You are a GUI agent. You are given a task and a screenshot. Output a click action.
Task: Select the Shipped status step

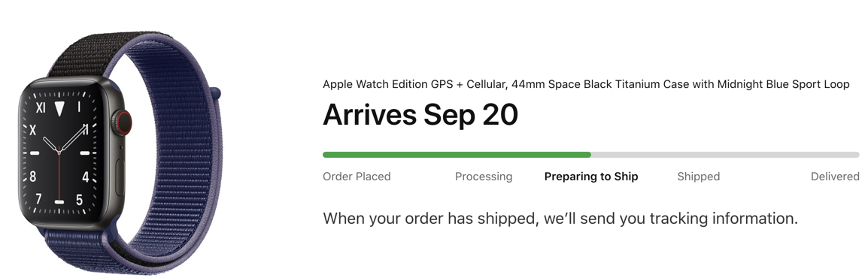(698, 177)
